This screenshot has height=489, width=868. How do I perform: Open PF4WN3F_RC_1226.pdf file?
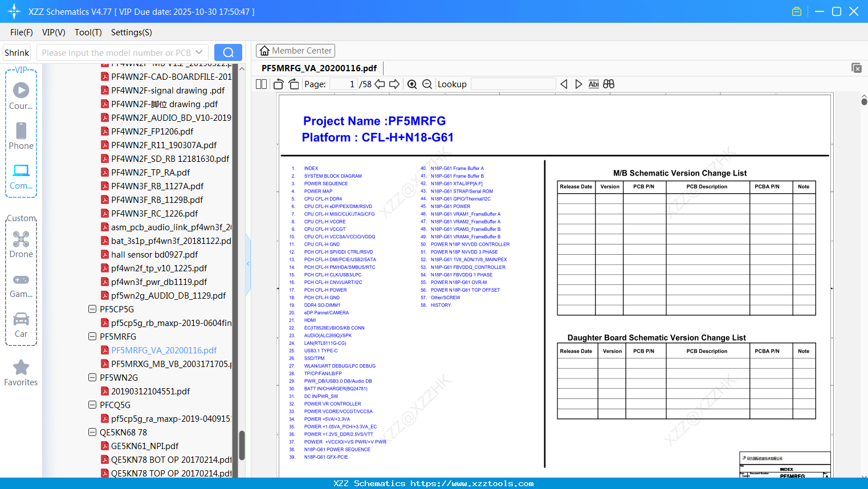[x=154, y=213]
